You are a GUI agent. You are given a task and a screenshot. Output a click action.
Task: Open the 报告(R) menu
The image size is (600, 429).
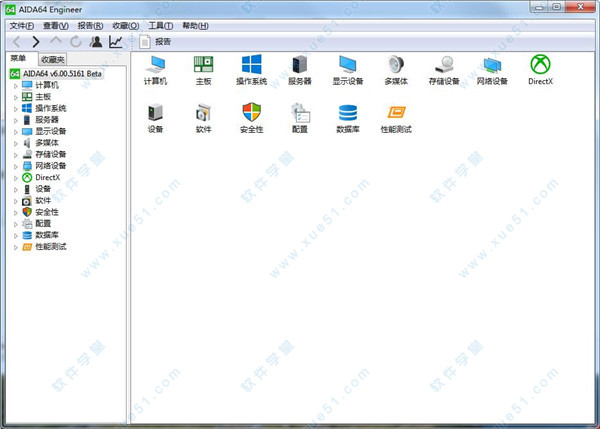(x=90, y=26)
